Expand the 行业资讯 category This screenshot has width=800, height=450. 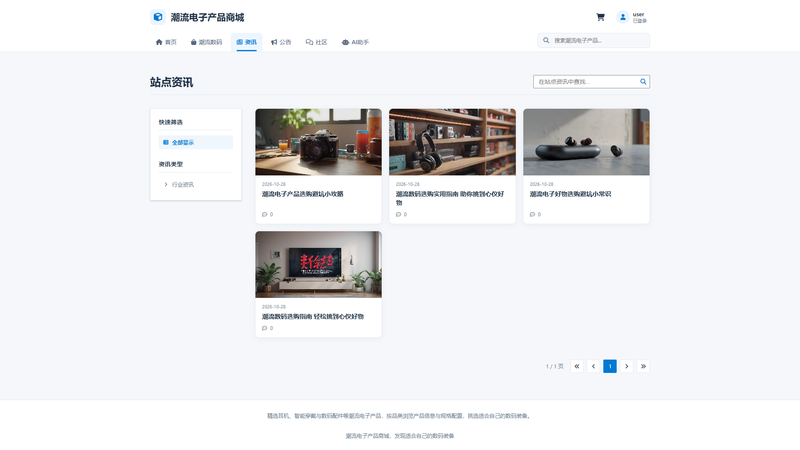[195, 184]
